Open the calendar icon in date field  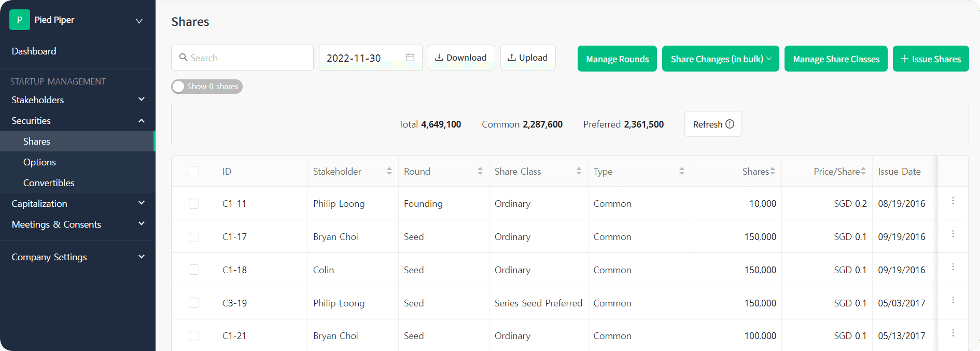410,58
